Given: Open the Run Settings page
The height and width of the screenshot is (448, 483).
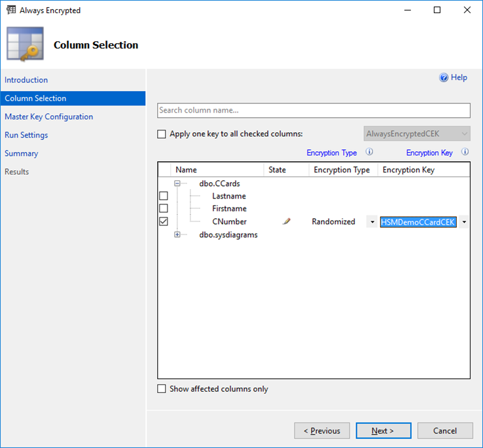Looking at the screenshot, I should coord(26,135).
